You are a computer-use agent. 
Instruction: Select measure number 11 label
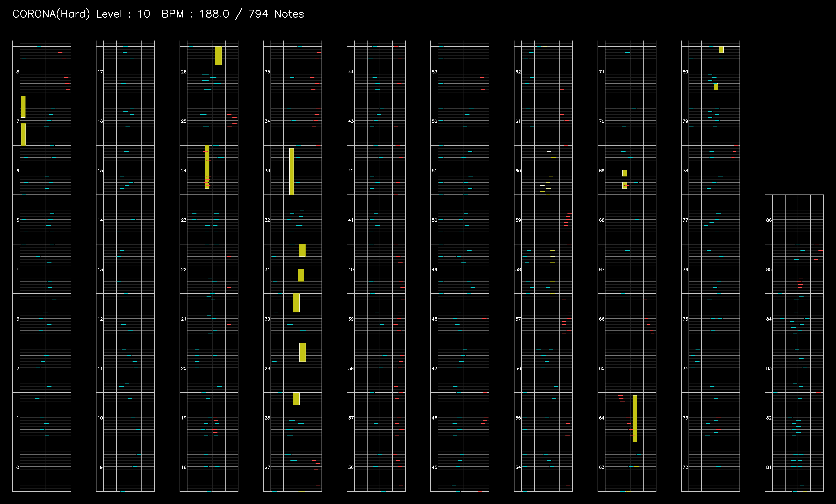pos(100,368)
